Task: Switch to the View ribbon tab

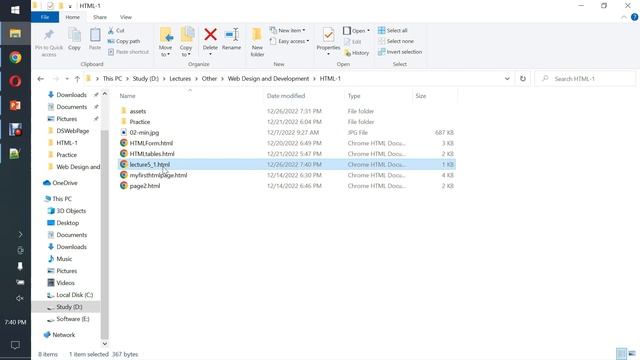Action: tap(126, 17)
